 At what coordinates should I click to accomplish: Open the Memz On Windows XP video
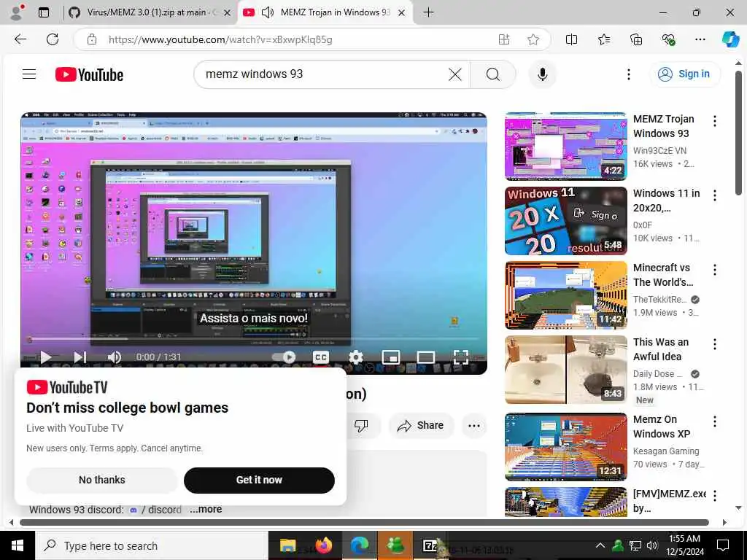pos(566,447)
